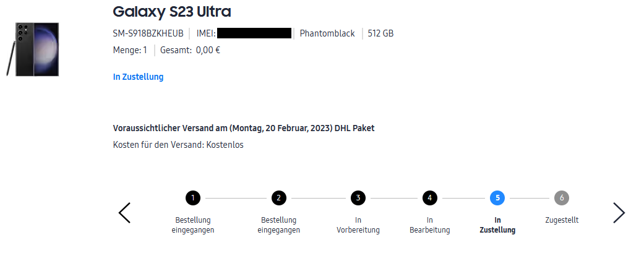Click the bold "In Zustellung" label under step 5

497,225
